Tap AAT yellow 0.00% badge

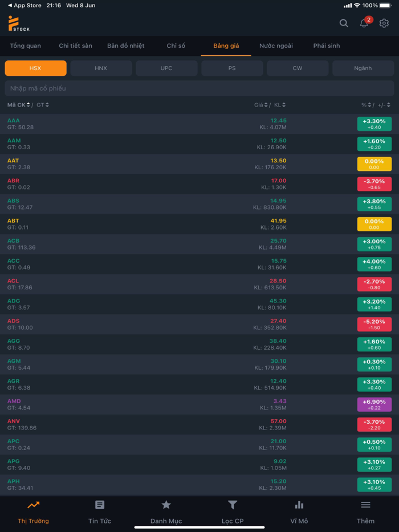coord(374,164)
